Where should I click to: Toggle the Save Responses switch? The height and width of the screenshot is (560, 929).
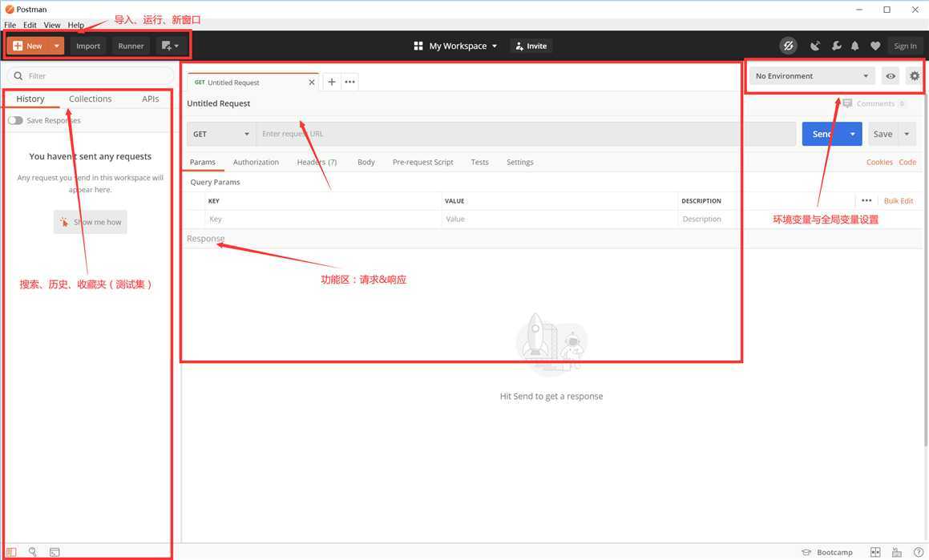15,120
